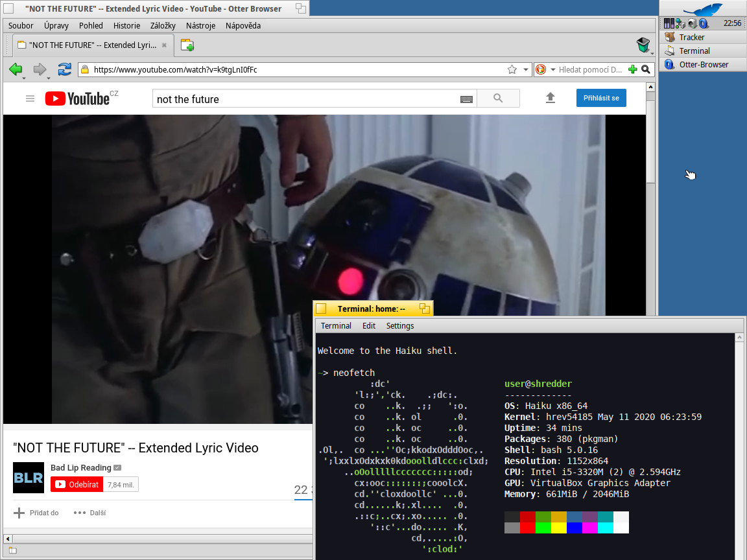Click the YouTube search magnifier button

coord(498,98)
